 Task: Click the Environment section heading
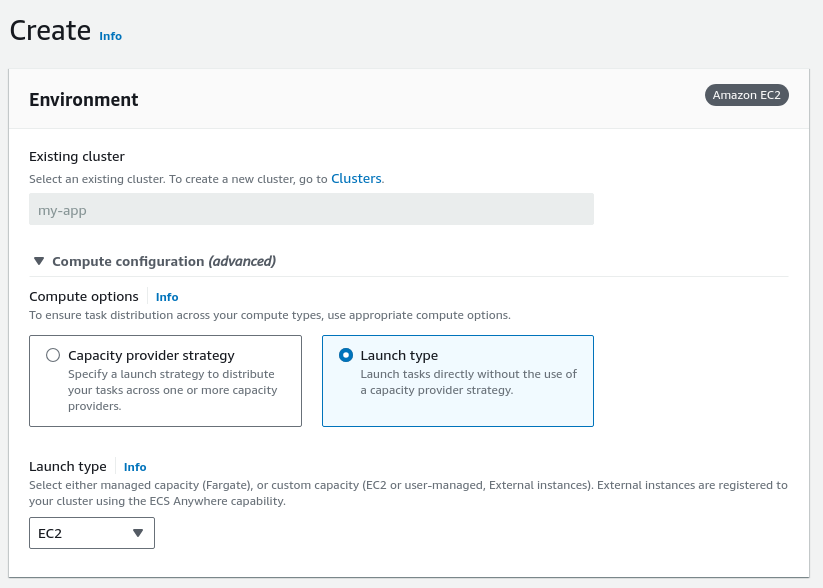point(84,100)
